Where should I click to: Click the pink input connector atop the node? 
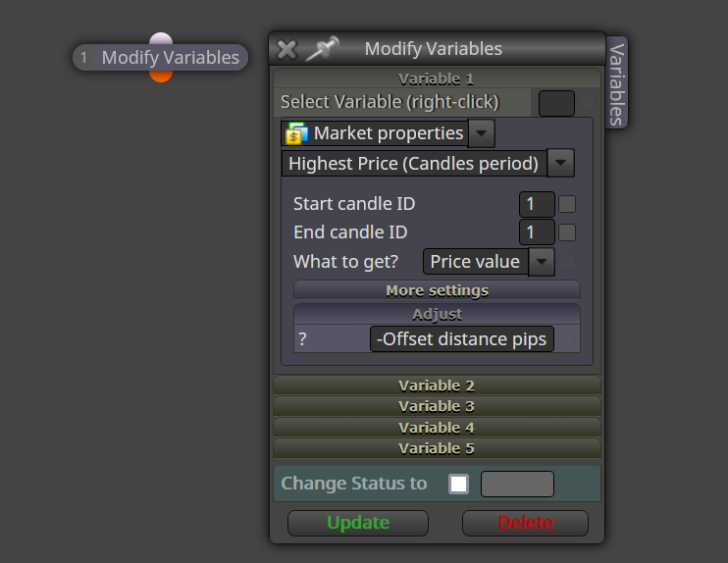161,38
